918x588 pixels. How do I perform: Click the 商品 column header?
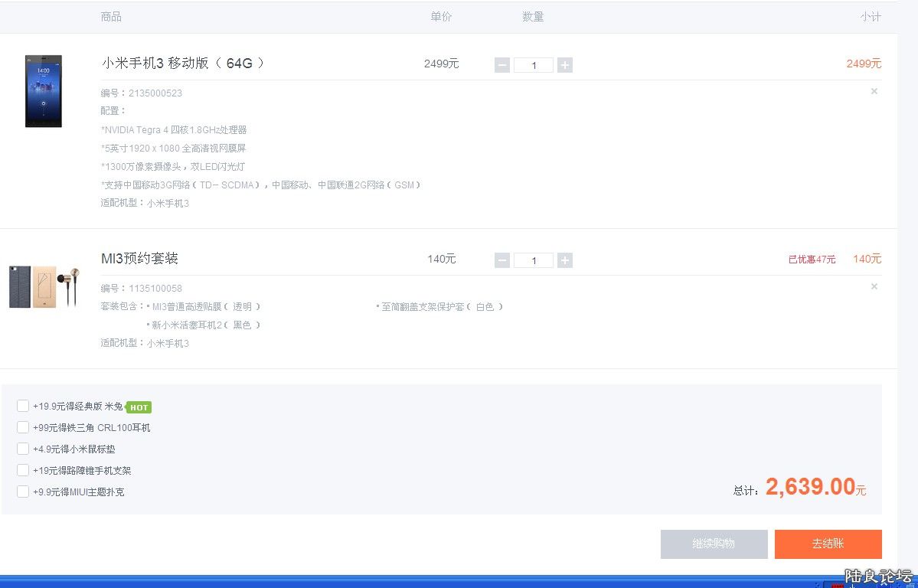(111, 16)
